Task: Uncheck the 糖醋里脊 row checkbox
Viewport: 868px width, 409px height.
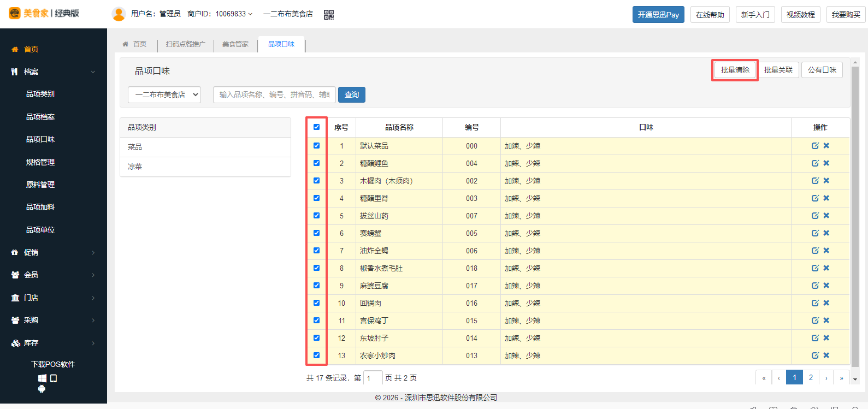Action: (x=316, y=198)
